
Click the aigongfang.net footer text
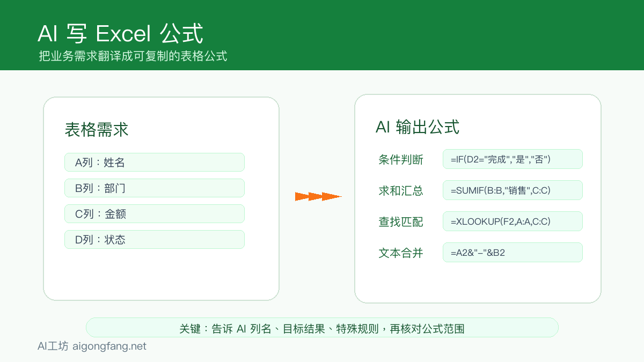click(109, 346)
